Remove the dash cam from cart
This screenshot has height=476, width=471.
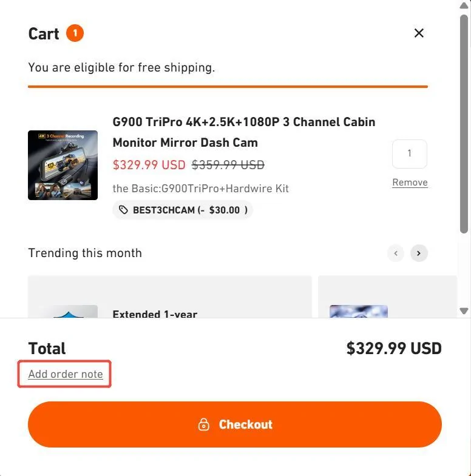tap(410, 183)
